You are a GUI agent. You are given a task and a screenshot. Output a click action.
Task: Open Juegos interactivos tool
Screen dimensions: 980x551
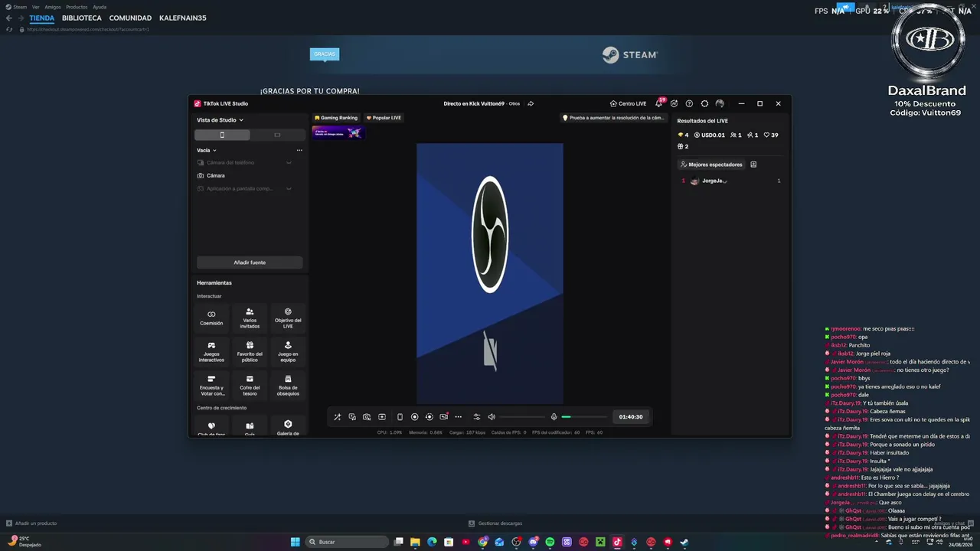(211, 351)
